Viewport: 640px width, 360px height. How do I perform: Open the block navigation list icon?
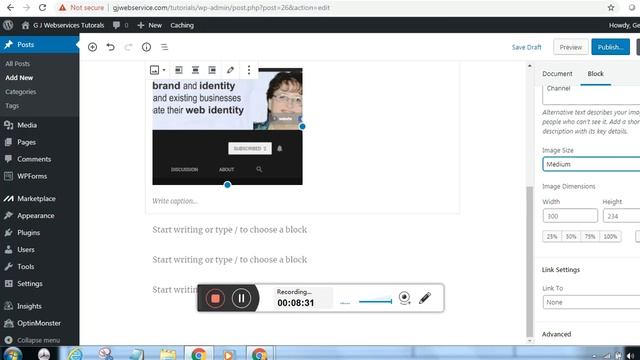pyautogui.click(x=164, y=47)
